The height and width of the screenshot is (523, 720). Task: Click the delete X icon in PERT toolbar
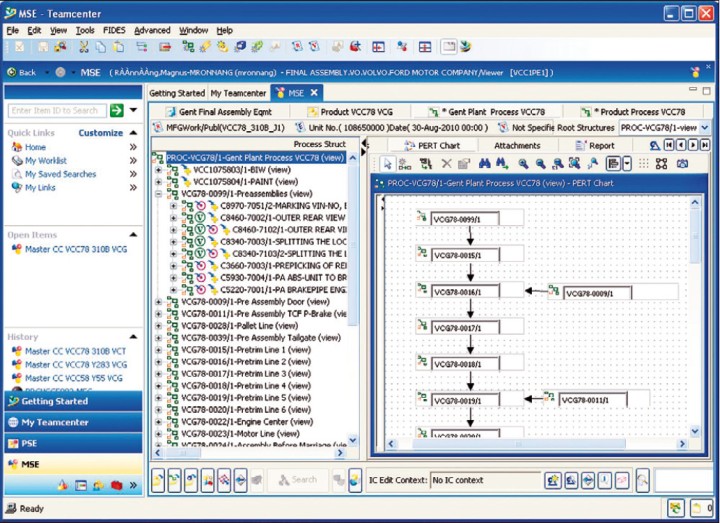tap(446, 164)
